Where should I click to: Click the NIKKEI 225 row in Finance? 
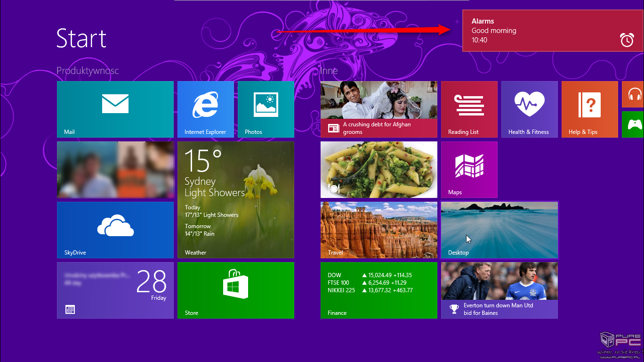point(370,290)
